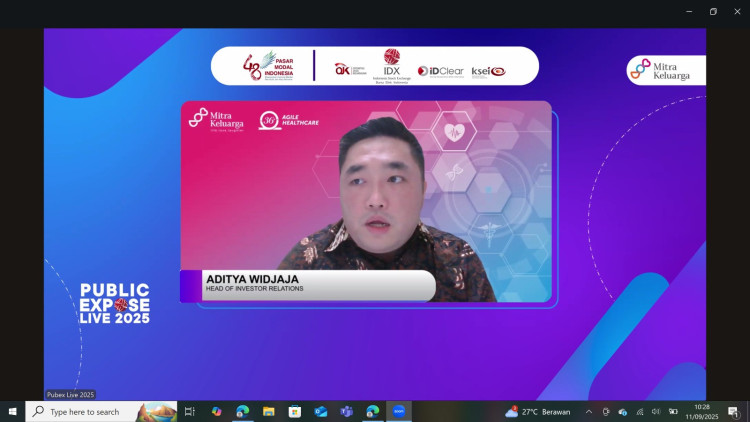Click the IDX logo in header banner

click(392, 66)
